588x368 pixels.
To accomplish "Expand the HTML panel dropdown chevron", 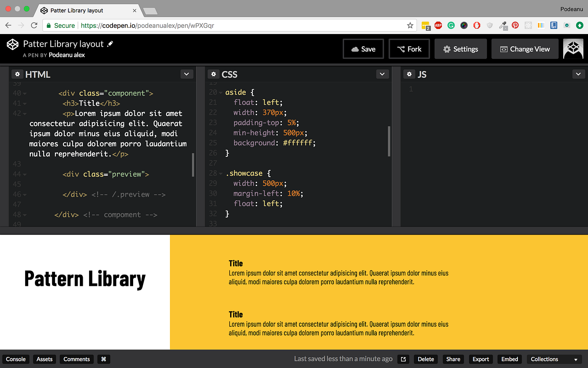I will tap(186, 74).
